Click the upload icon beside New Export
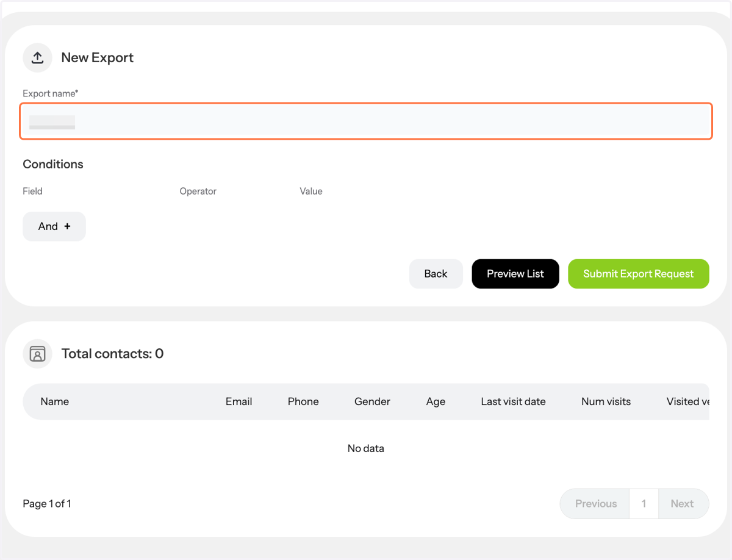This screenshot has height=560, width=732. point(37,57)
